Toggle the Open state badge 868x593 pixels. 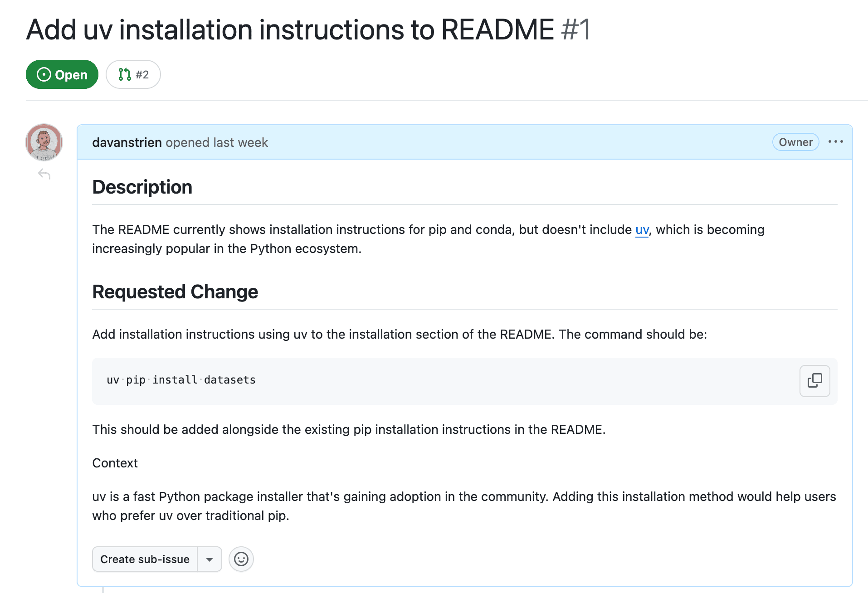pos(62,74)
